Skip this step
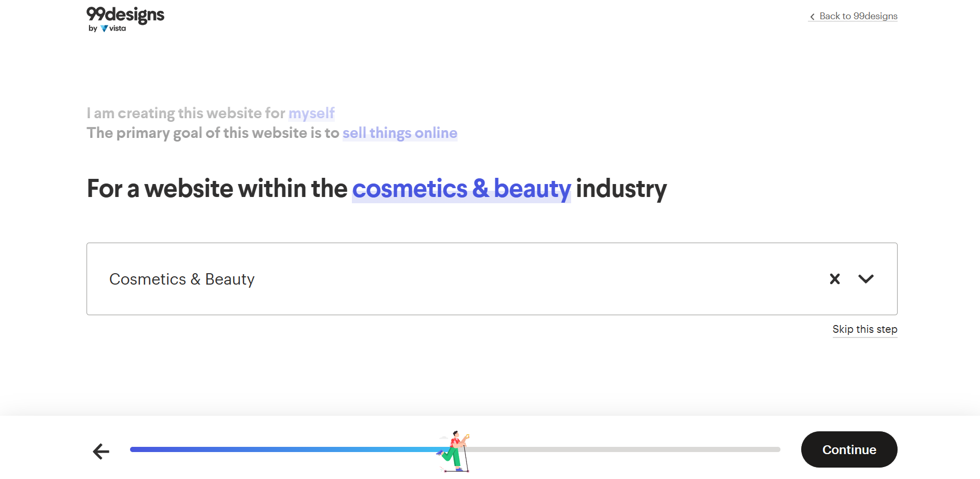The image size is (980, 479). point(864,329)
